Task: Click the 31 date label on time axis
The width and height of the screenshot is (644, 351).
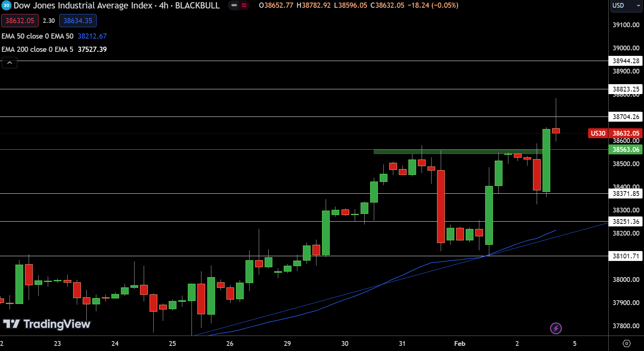Action: click(x=402, y=344)
